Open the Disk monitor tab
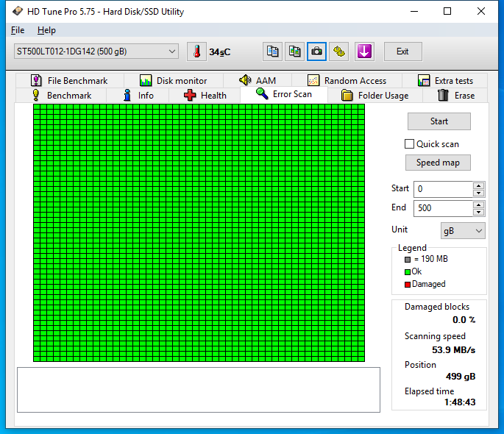This screenshot has height=434, width=504. coord(173,81)
